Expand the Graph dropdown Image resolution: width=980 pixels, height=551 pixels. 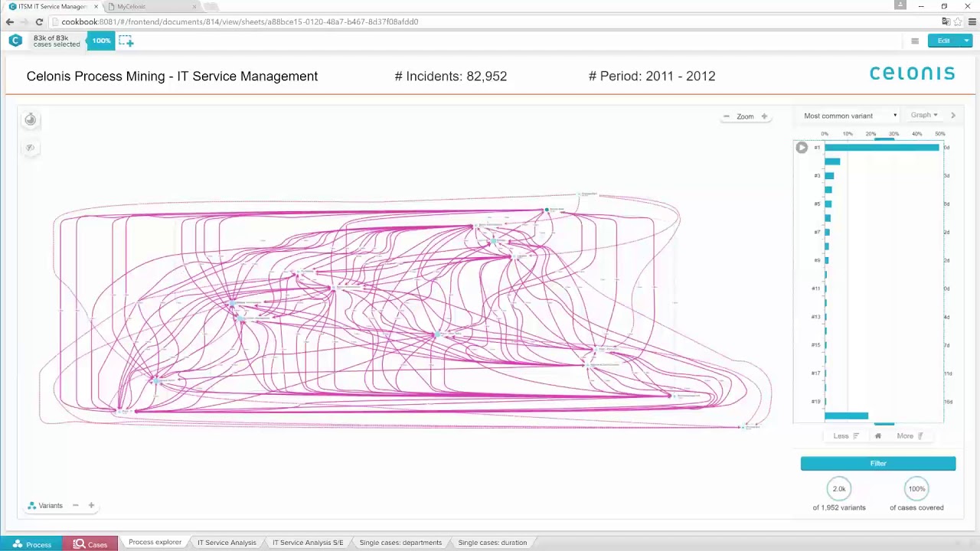(923, 115)
